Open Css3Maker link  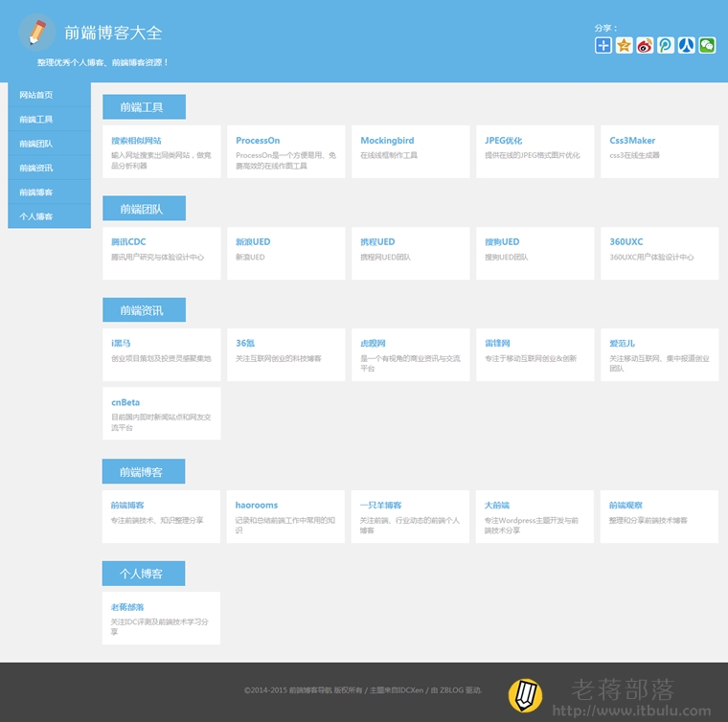click(632, 141)
